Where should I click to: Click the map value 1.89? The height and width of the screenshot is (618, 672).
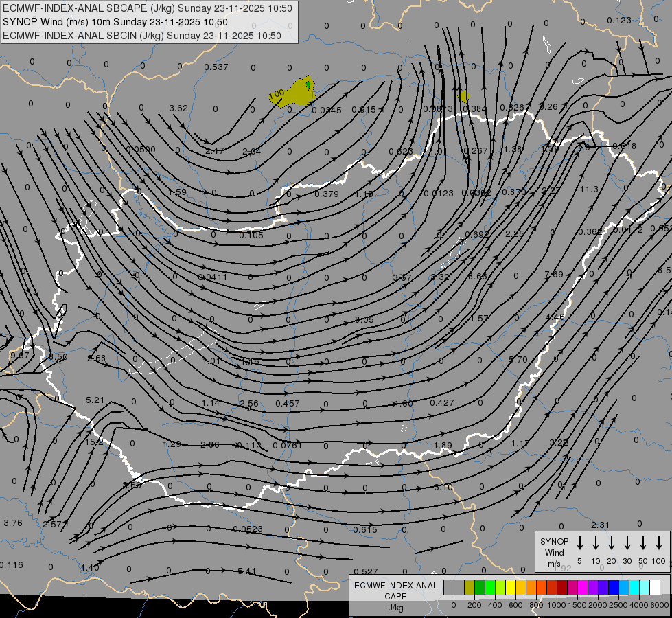pyautogui.click(x=443, y=445)
